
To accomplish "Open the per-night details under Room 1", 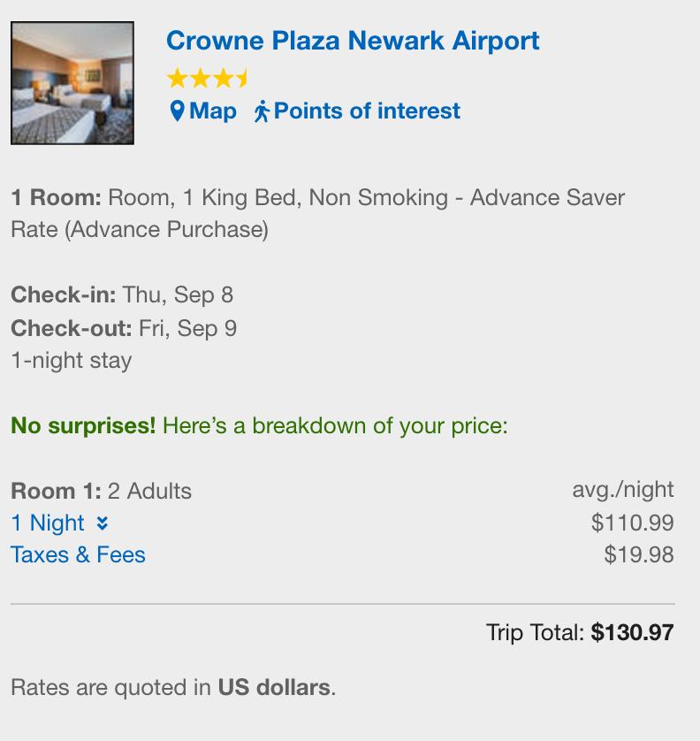I will [47, 523].
